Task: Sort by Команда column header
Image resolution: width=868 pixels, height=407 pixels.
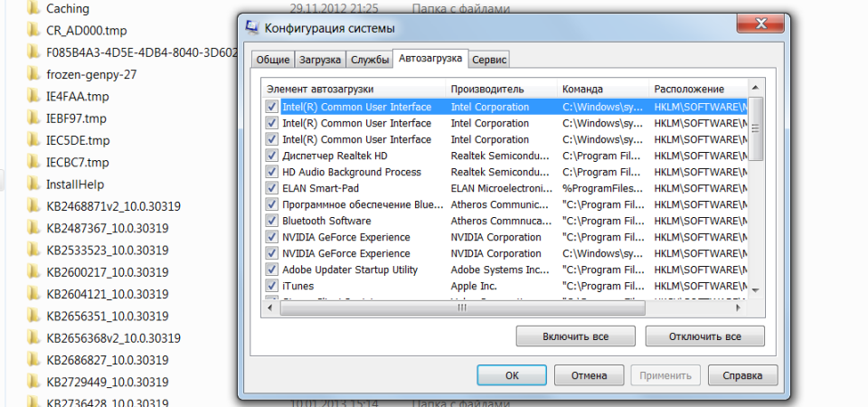Action: (603, 90)
